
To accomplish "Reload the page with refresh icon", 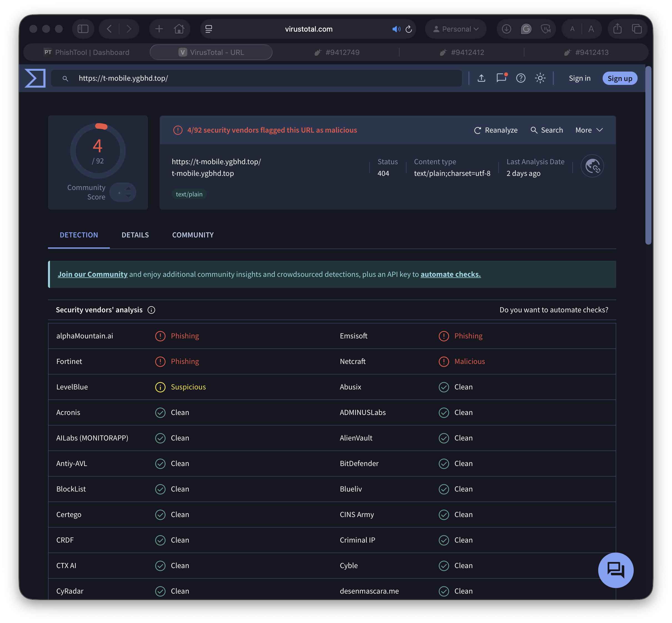I will pyautogui.click(x=409, y=29).
